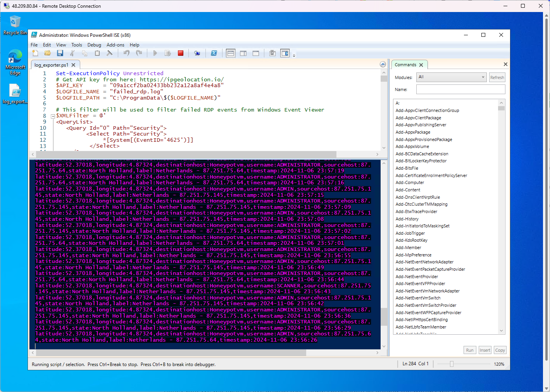Toggle the Show Script Pane Maximized layout
This screenshot has height=392, width=550.
[x=255, y=53]
